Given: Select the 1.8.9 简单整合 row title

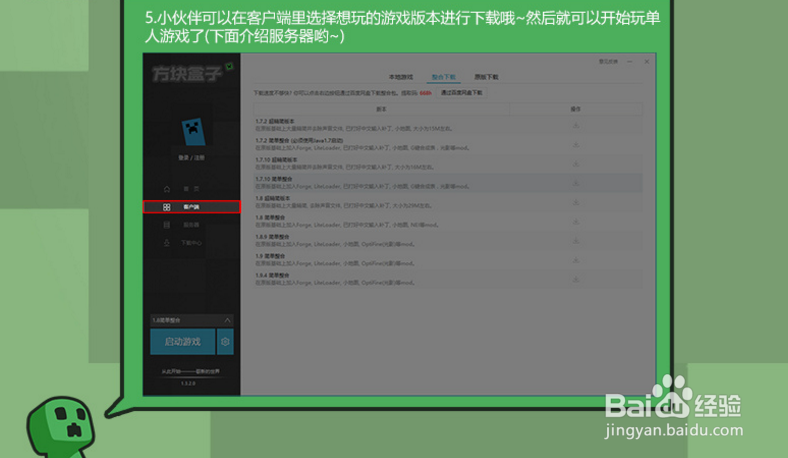Looking at the screenshot, I should tap(272, 237).
